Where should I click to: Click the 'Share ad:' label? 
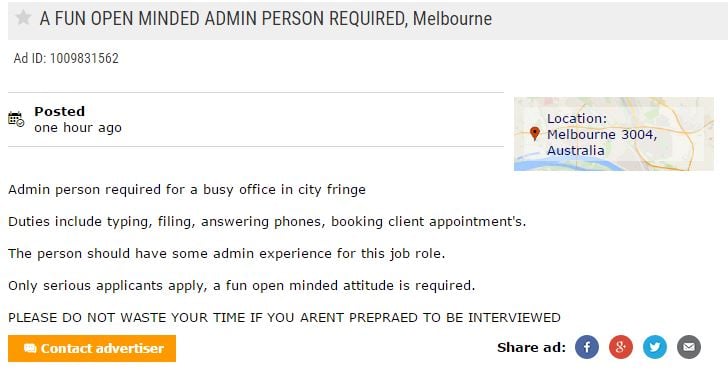pyautogui.click(x=532, y=347)
